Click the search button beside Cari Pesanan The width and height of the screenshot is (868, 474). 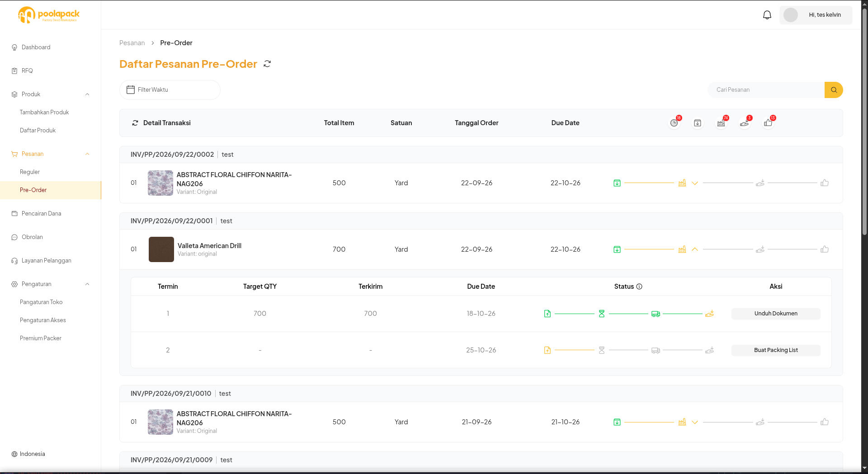tap(834, 90)
